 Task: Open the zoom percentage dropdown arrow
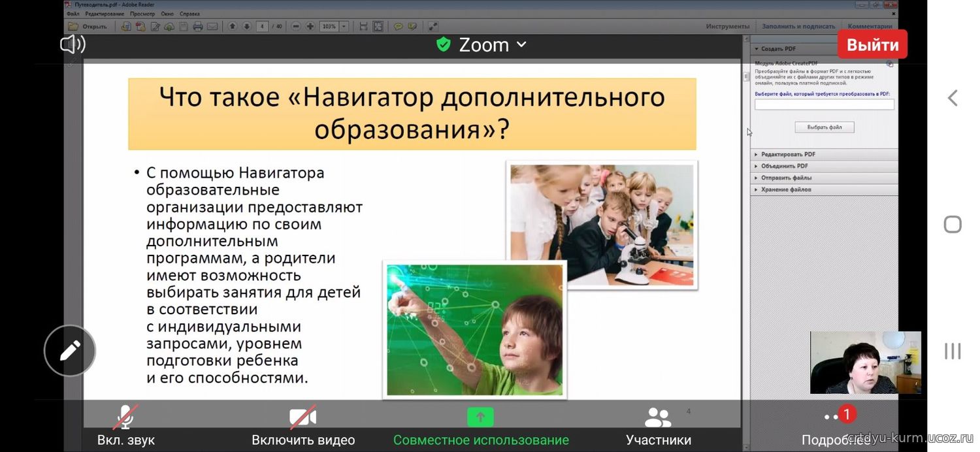[344, 27]
